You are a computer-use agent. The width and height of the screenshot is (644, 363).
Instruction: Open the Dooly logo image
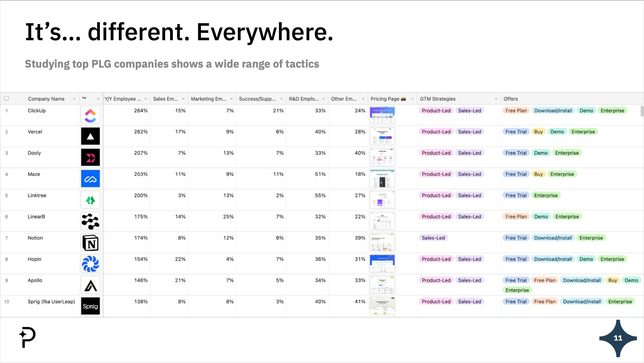[x=90, y=157]
